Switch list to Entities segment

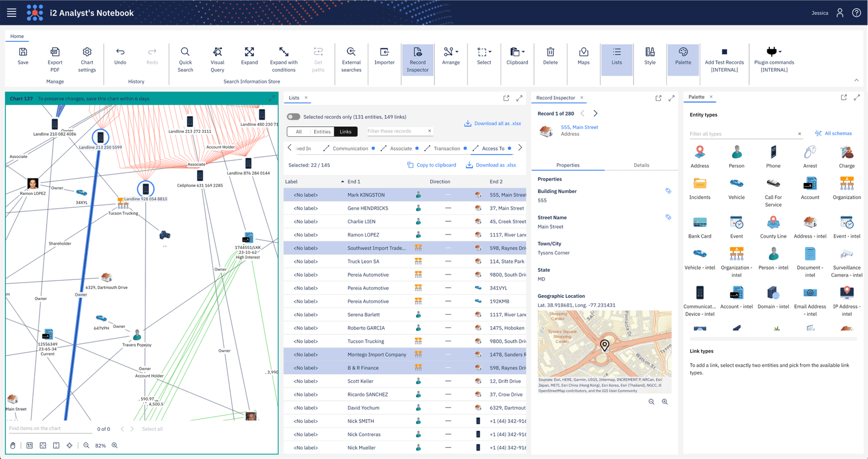[322, 131]
